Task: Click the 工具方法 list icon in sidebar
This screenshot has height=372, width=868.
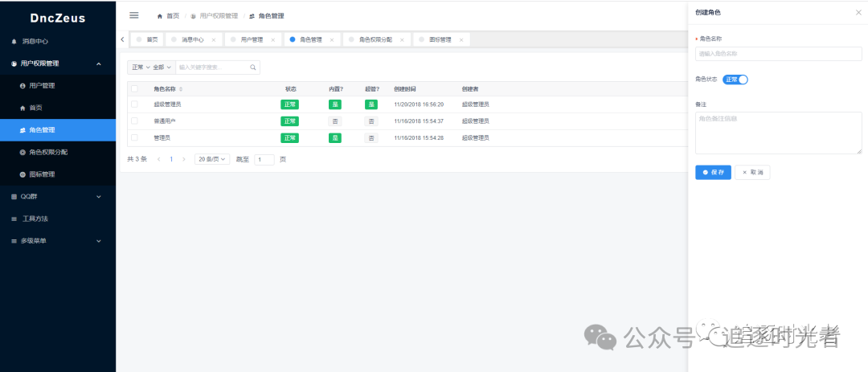Action: (14, 219)
